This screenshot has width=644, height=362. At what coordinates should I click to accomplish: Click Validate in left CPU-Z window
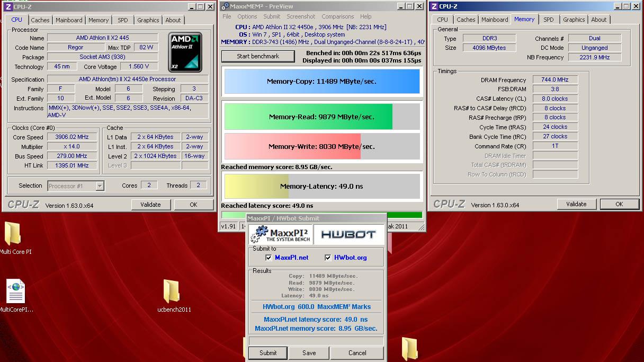coord(150,205)
